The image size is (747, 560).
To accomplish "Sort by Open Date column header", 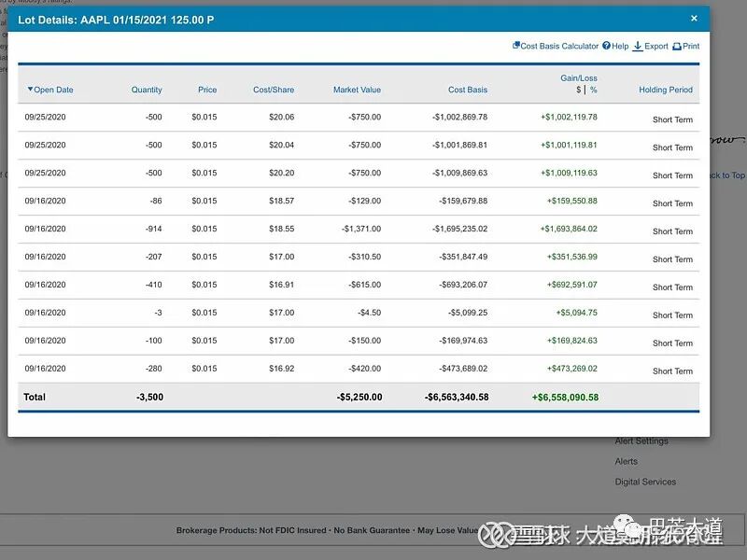I will coord(53,90).
